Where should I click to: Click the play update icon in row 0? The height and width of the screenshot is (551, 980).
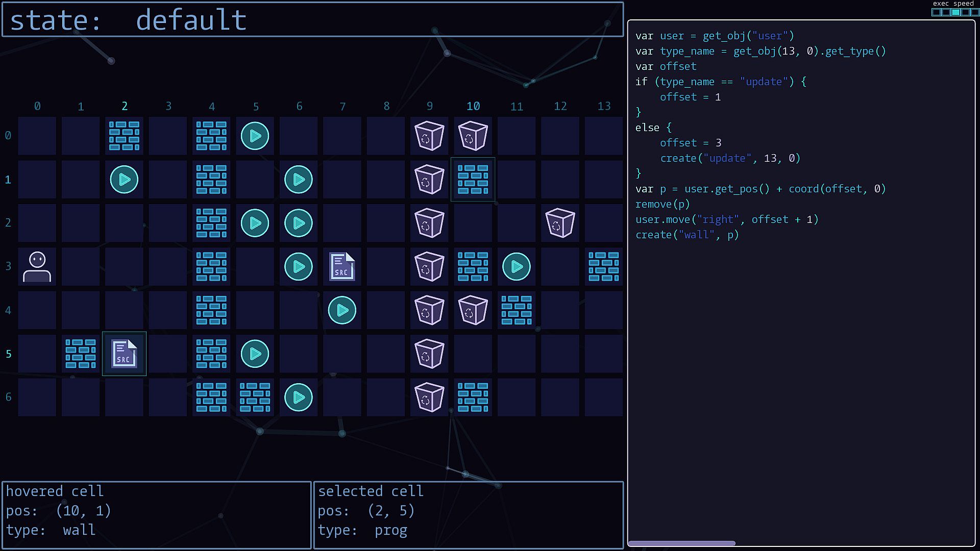[x=255, y=136]
